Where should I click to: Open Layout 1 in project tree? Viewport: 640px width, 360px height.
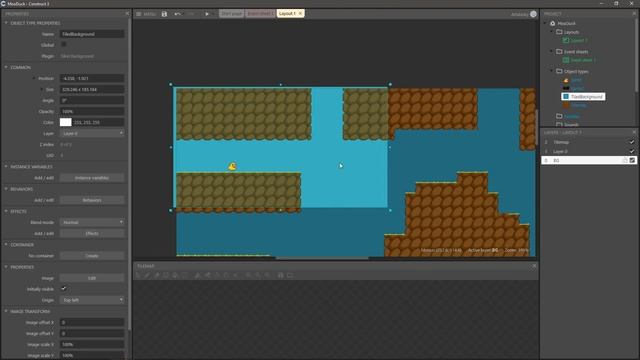[x=575, y=40]
